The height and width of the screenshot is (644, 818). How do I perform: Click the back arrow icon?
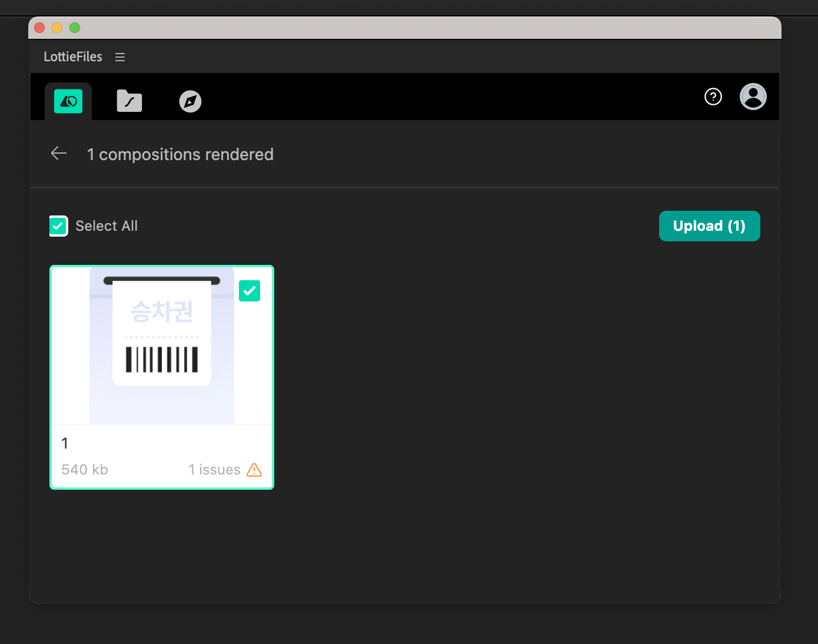59,154
